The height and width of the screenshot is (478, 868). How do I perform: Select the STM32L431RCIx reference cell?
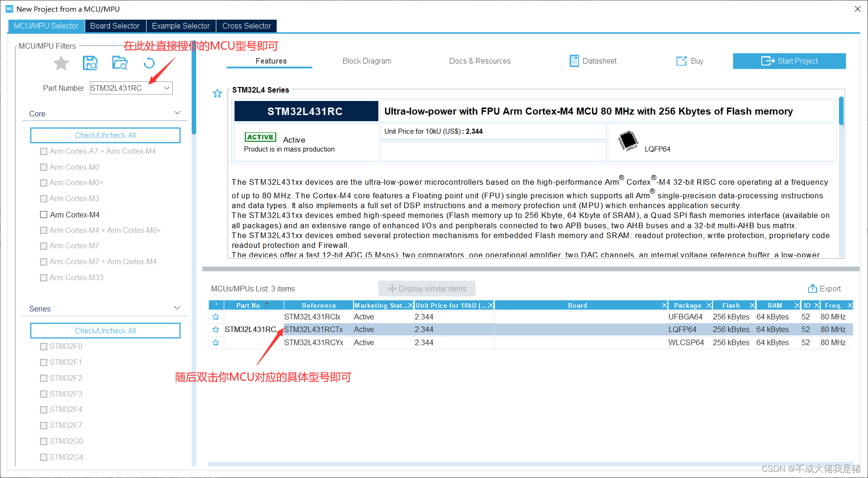(x=318, y=317)
